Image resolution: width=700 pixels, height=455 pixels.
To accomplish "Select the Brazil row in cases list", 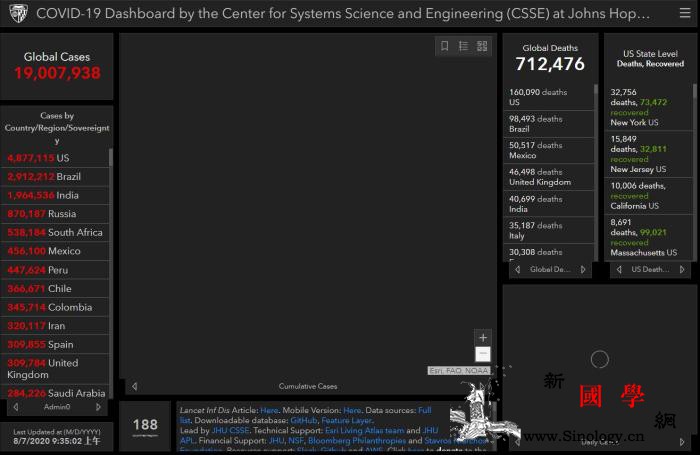I will click(x=55, y=177).
